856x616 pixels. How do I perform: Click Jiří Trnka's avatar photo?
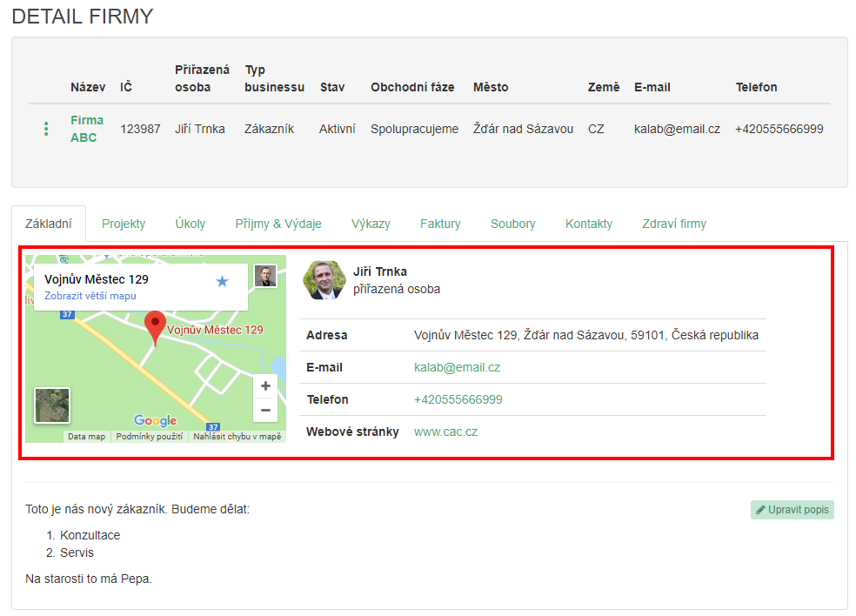(324, 280)
